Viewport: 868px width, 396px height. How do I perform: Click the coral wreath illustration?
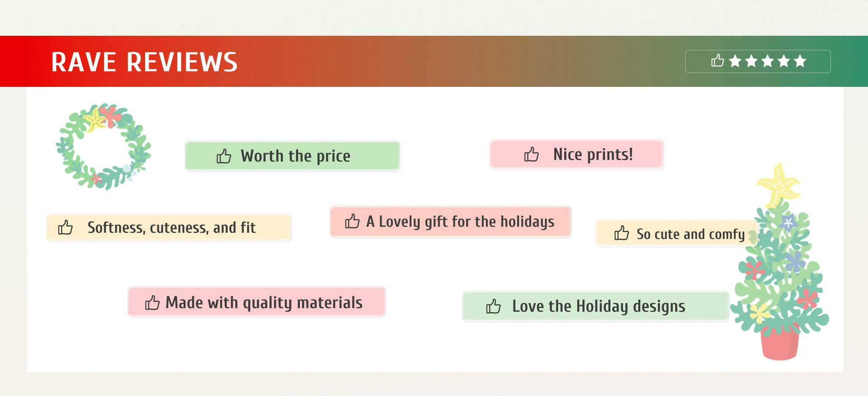tap(104, 147)
